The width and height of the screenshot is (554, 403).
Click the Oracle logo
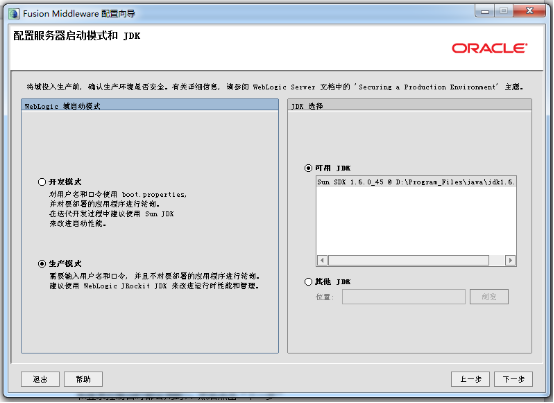[489, 48]
